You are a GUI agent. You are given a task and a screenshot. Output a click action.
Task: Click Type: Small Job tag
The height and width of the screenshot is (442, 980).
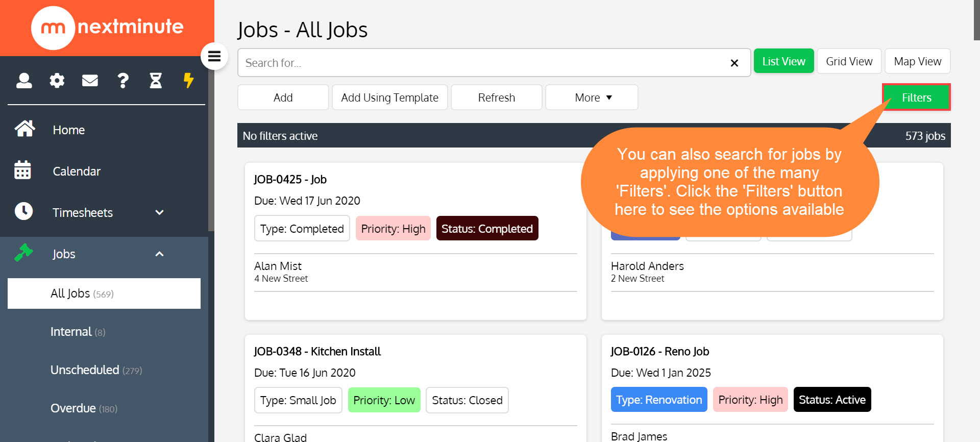(299, 400)
